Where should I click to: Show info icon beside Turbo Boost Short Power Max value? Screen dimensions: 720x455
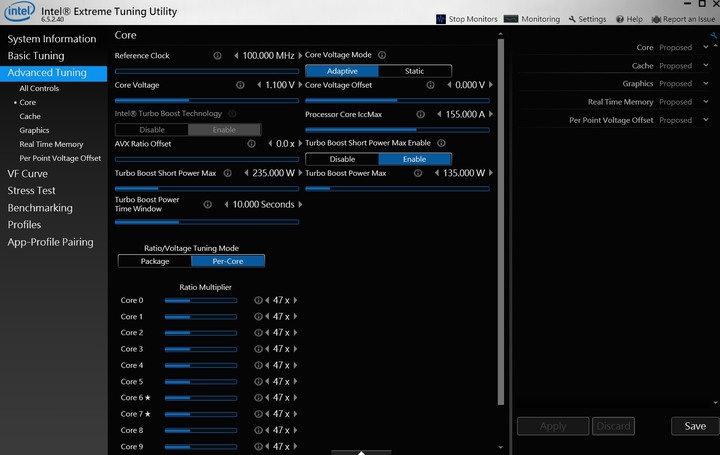228,173
